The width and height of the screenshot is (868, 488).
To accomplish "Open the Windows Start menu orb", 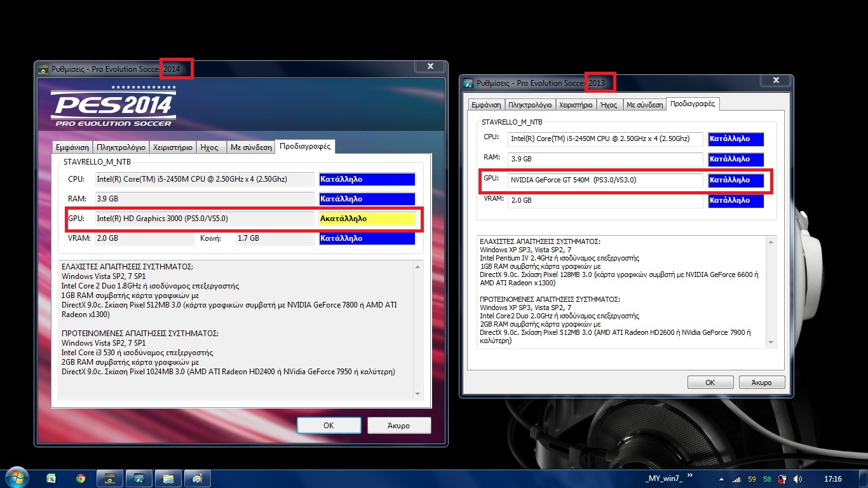I will click(16, 478).
